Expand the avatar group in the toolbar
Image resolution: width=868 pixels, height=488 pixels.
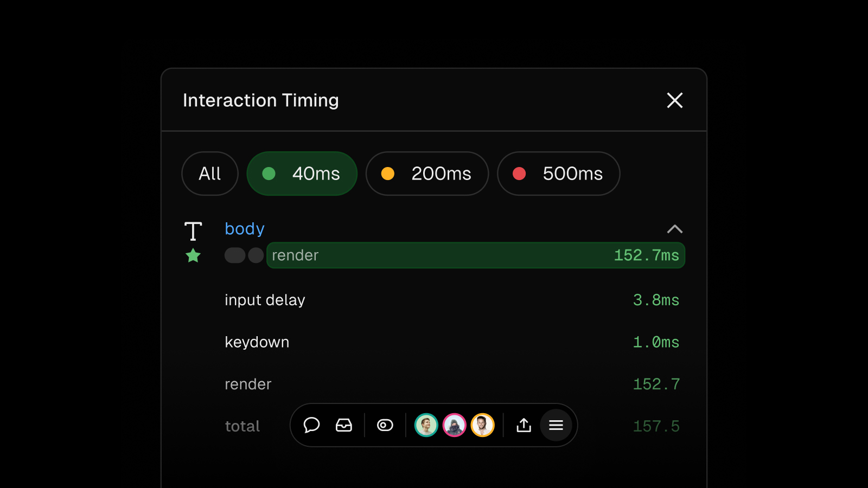click(454, 425)
